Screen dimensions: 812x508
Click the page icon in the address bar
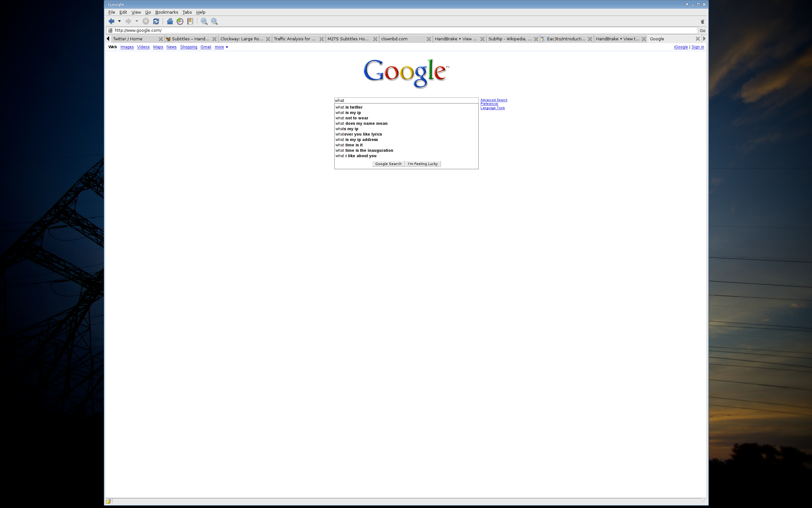pyautogui.click(x=110, y=30)
